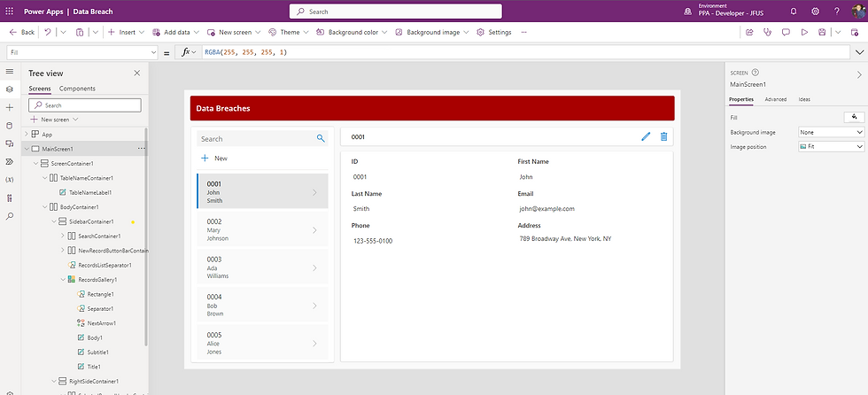Save the app with disk icon
868x395 pixels.
[822, 32]
